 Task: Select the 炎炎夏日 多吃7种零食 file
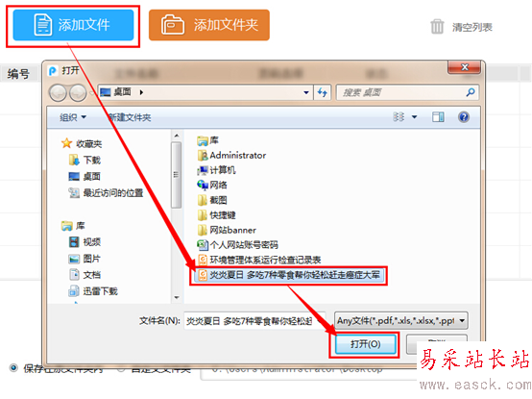[x=289, y=275]
